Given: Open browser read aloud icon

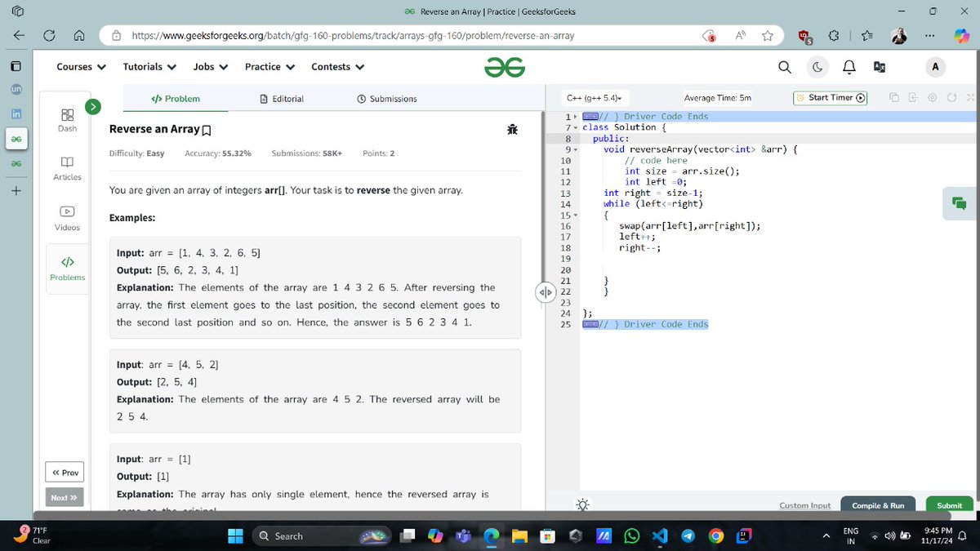Looking at the screenshot, I should tap(741, 36).
